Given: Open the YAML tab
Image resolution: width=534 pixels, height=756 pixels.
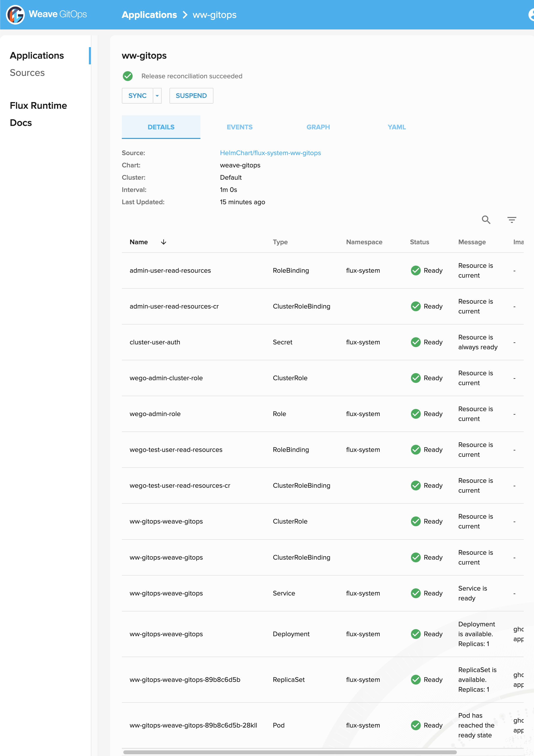Looking at the screenshot, I should point(397,127).
